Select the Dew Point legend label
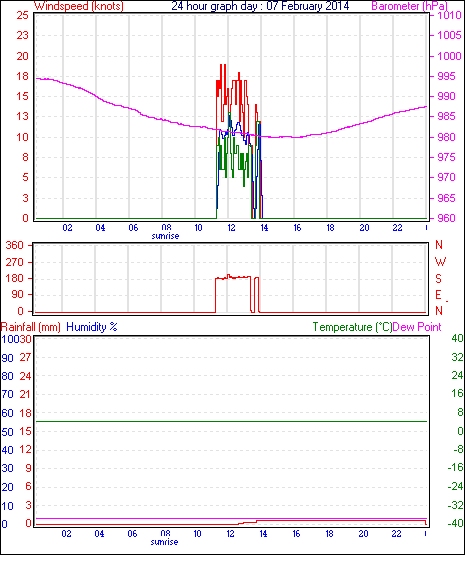 (x=417, y=327)
